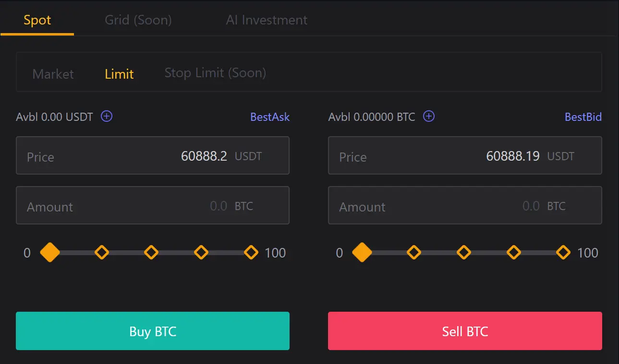Select the Limit order type
Screen dimensions: 619x364
(x=119, y=74)
